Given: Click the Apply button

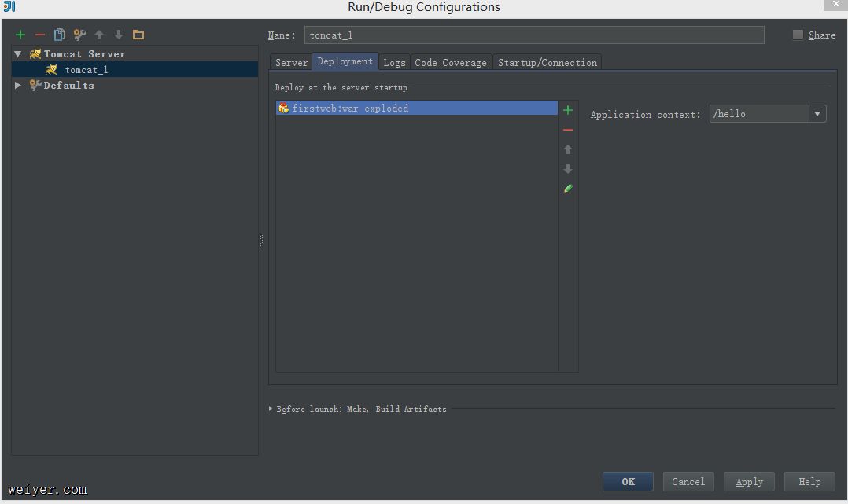Looking at the screenshot, I should point(749,481).
